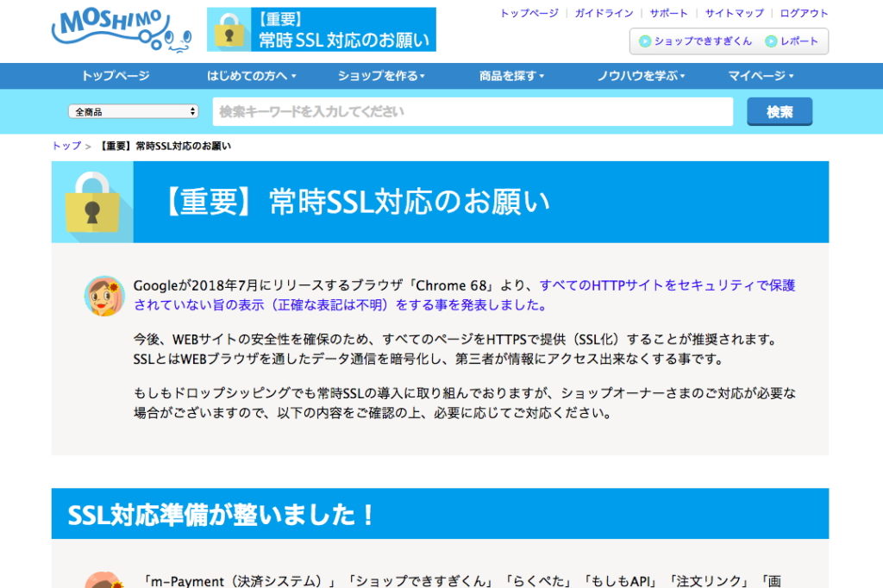The width and height of the screenshot is (883, 588).
Task: Select トップページ in the blue navigation bar
Action: pyautogui.click(x=116, y=76)
